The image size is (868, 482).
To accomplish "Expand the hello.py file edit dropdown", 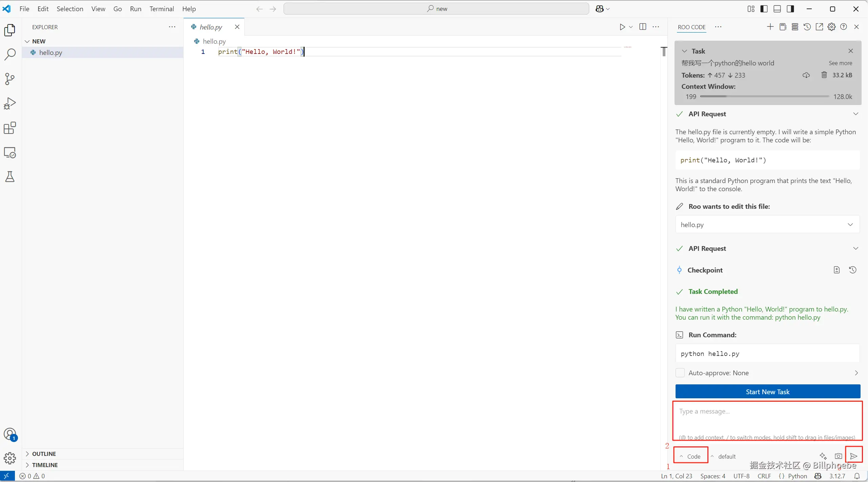I will [x=850, y=225].
